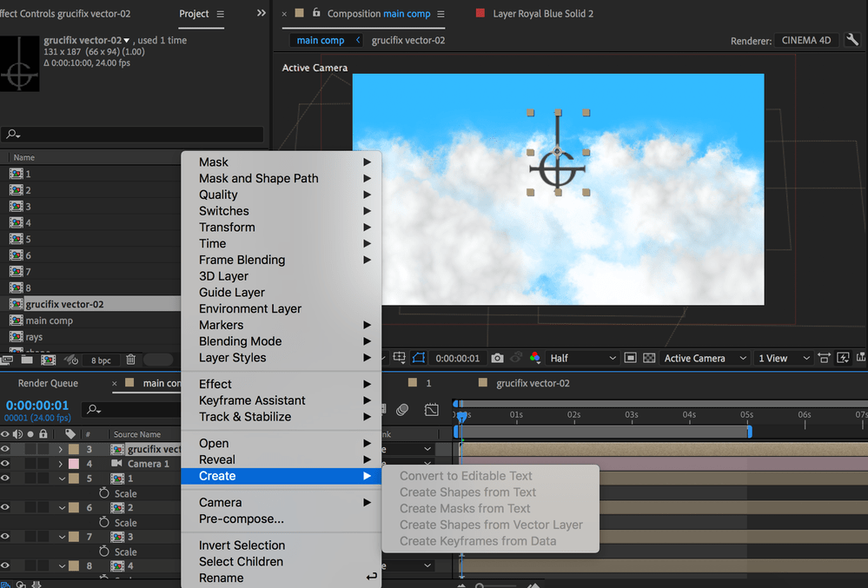The image size is (868, 588).
Task: Click CINEMA 4D renderer button
Action: point(806,40)
